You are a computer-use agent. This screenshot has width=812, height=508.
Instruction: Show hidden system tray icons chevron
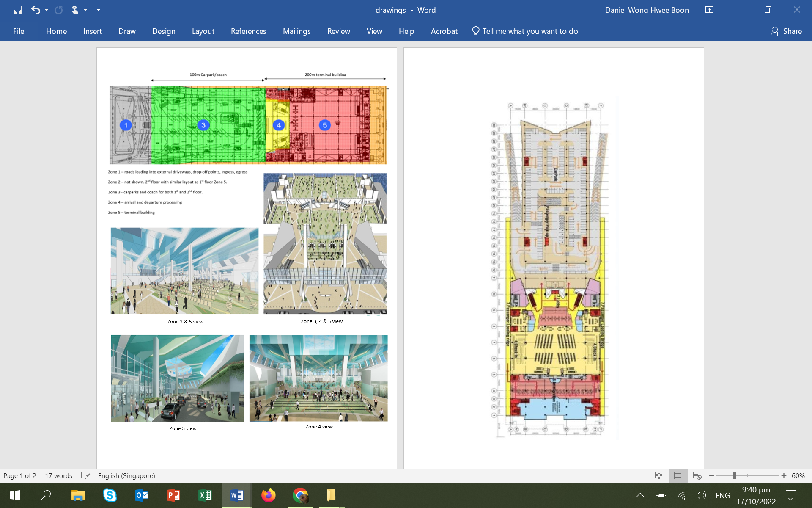640,495
